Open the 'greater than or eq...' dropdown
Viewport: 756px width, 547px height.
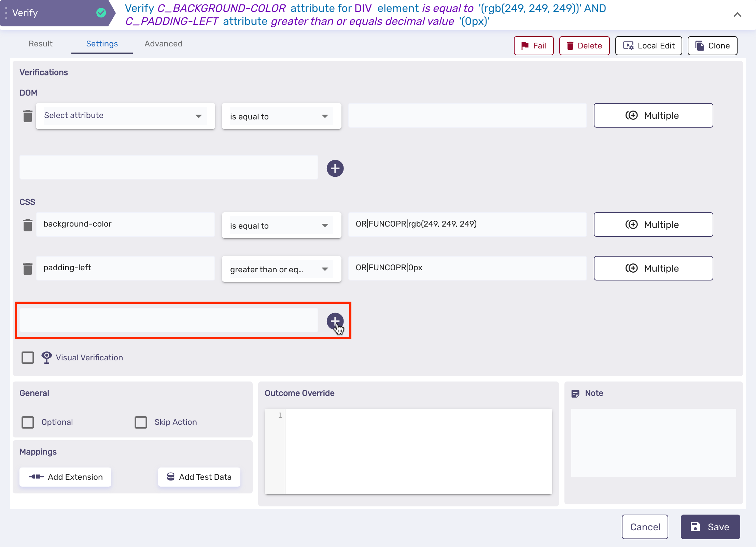click(x=281, y=269)
